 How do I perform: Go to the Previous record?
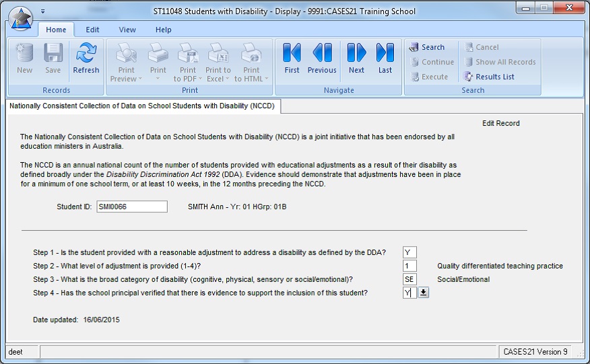[x=322, y=59]
